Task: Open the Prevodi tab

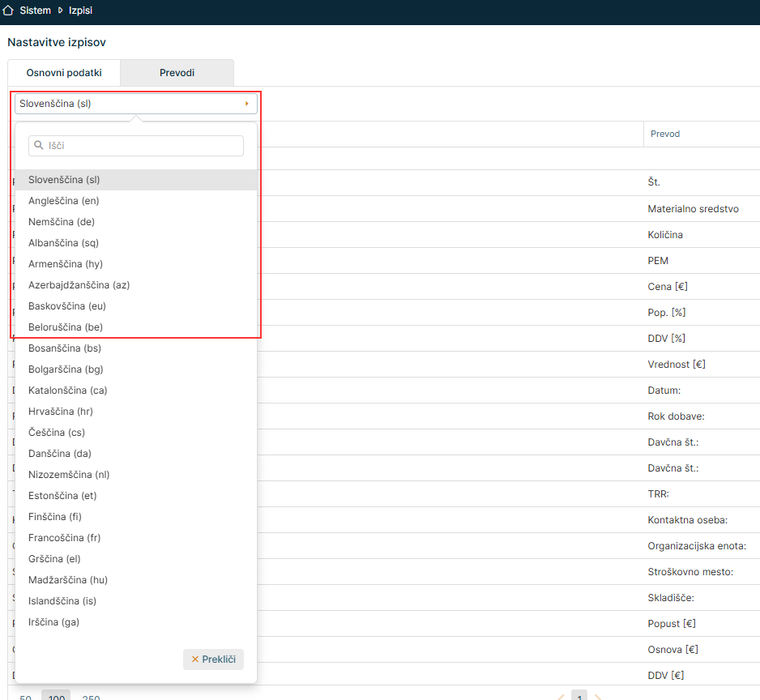Action: pos(177,73)
